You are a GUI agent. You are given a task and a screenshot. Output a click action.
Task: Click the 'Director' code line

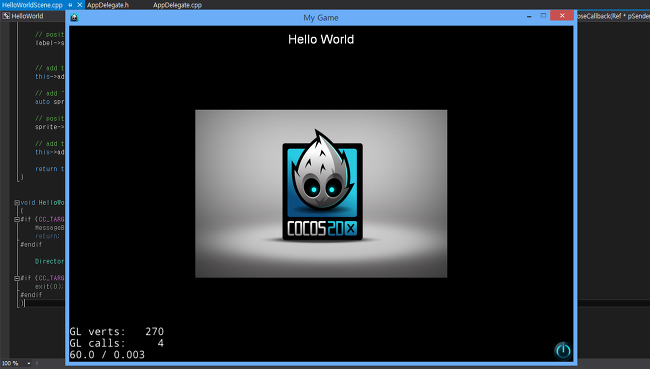pos(49,261)
